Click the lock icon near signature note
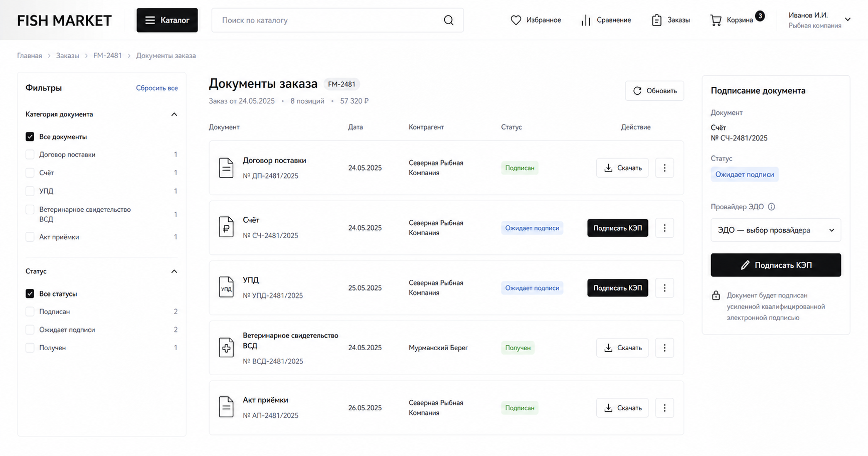 click(x=716, y=295)
